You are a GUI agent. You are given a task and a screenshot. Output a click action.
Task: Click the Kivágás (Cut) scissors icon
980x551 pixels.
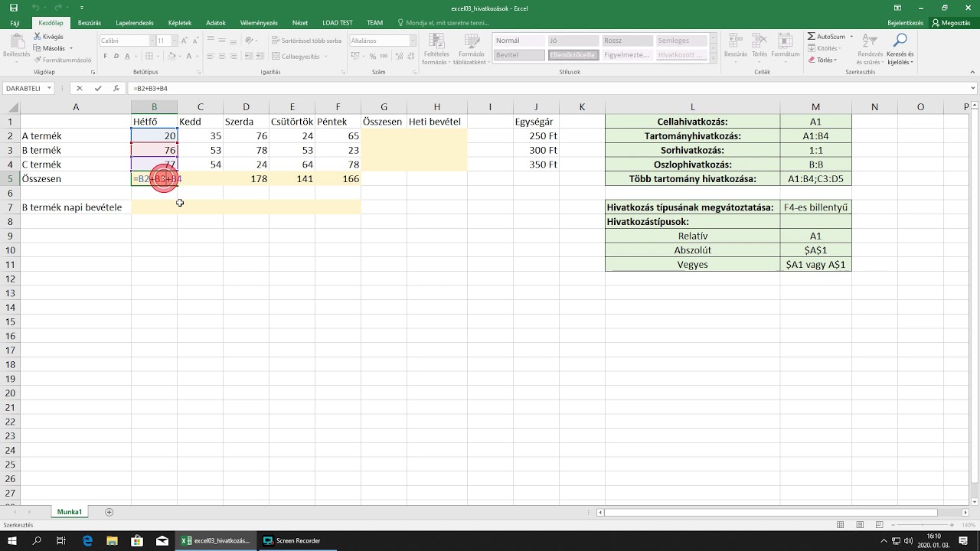tap(38, 37)
